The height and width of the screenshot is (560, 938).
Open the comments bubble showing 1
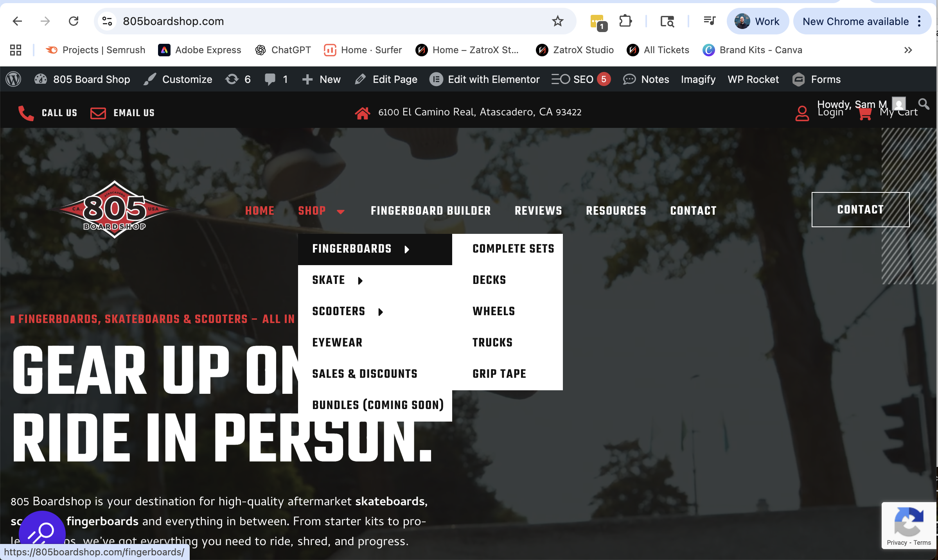[276, 79]
